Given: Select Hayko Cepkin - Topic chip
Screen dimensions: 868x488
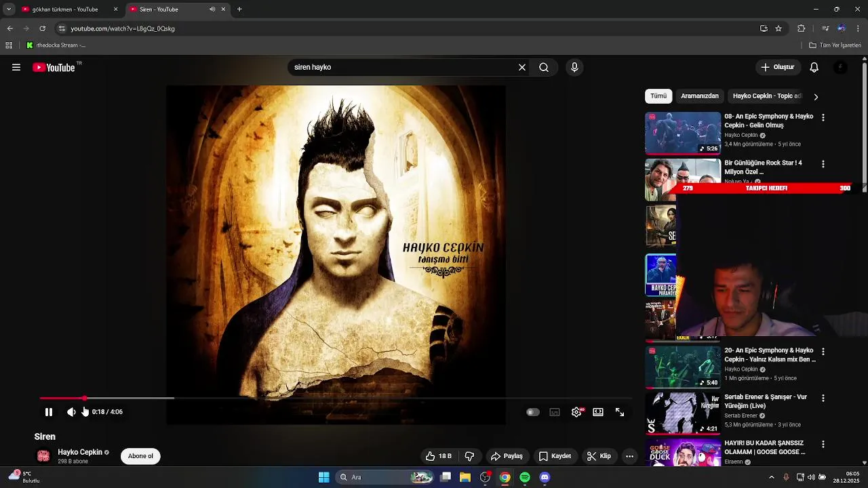Looking at the screenshot, I should pos(766,96).
